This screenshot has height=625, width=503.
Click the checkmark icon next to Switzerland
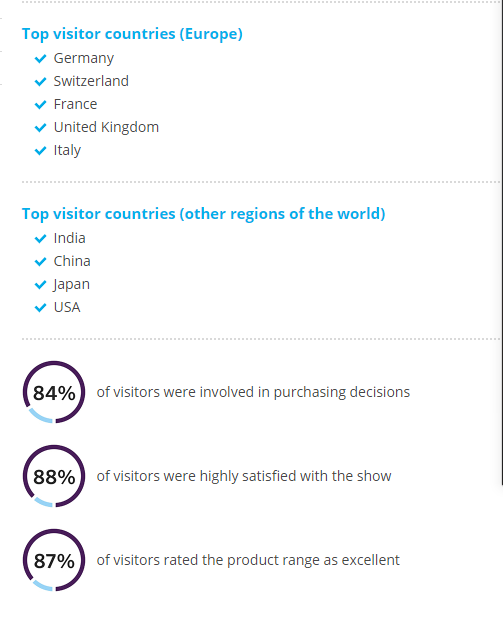click(41, 82)
